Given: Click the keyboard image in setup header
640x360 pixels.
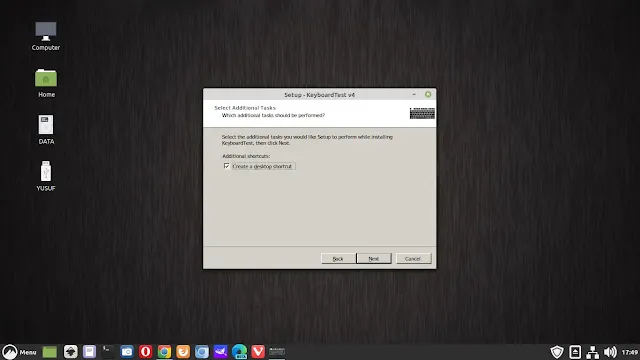Looking at the screenshot, I should (422, 113).
